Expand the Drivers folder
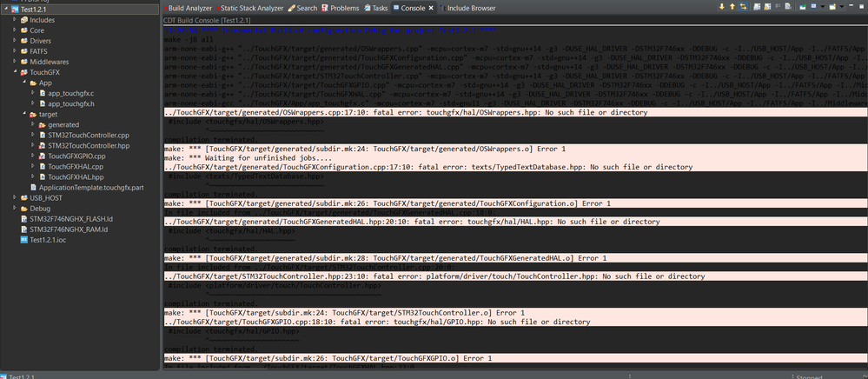This screenshot has height=379, width=868. click(15, 41)
